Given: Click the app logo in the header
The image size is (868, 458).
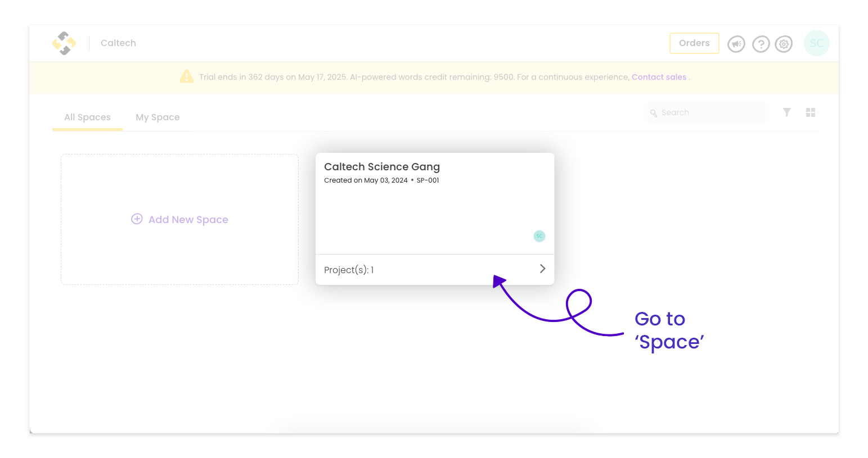Looking at the screenshot, I should click(64, 43).
